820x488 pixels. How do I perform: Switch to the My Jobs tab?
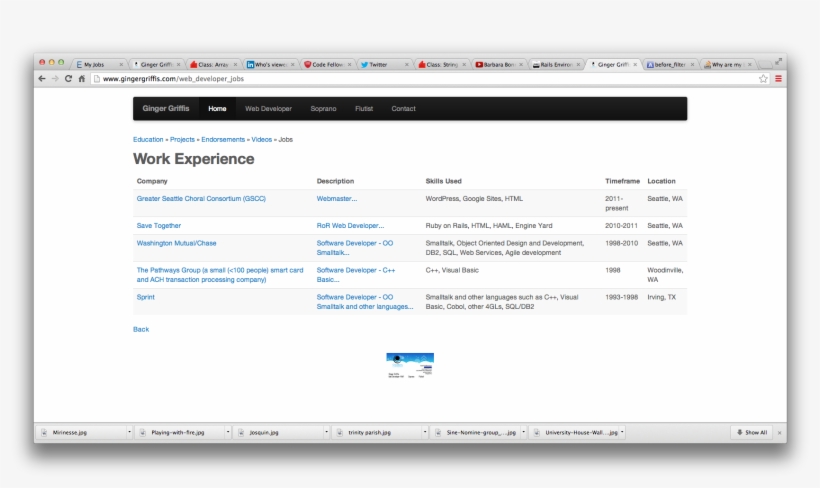[x=97, y=64]
